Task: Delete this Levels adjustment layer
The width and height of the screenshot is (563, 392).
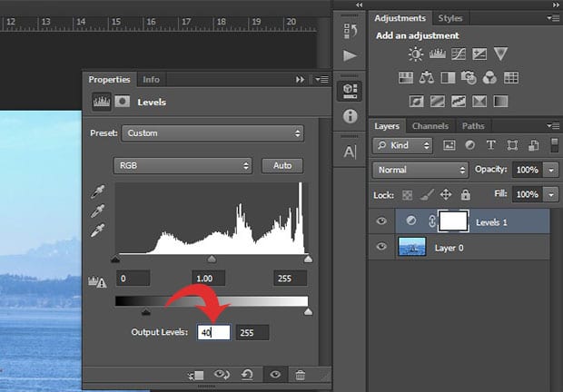Action: pyautogui.click(x=301, y=375)
